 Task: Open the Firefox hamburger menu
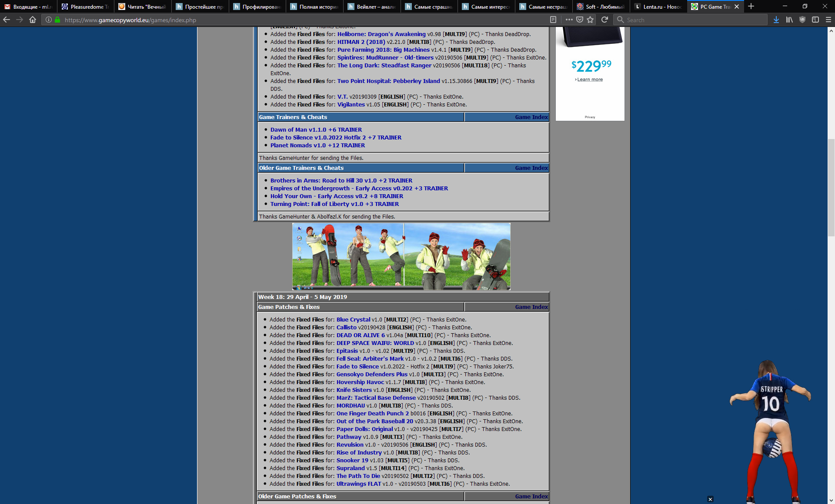tap(828, 20)
